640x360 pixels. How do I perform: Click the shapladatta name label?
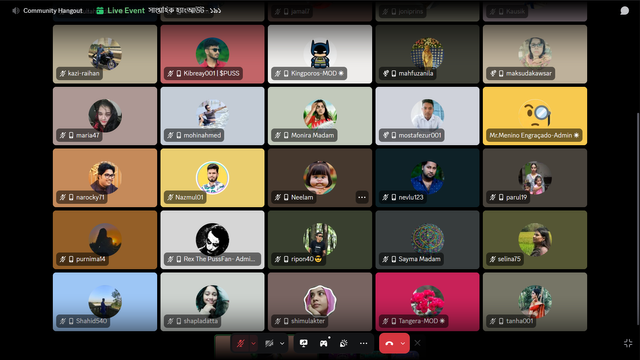click(200, 321)
